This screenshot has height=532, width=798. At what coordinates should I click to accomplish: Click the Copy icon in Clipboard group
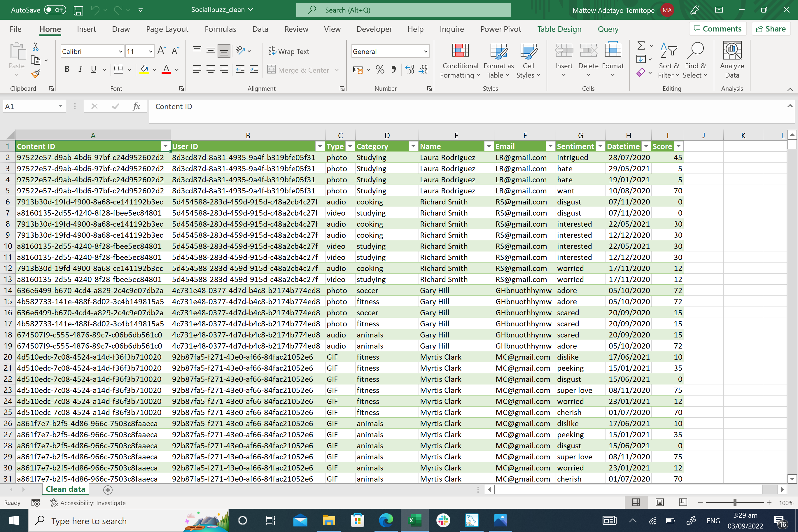point(36,60)
